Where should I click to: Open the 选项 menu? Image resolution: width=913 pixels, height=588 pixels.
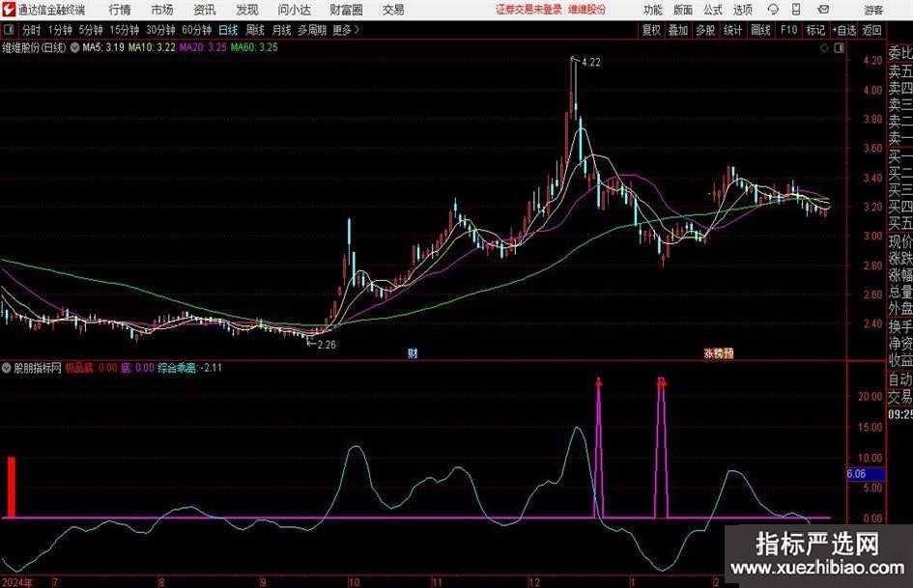point(742,10)
